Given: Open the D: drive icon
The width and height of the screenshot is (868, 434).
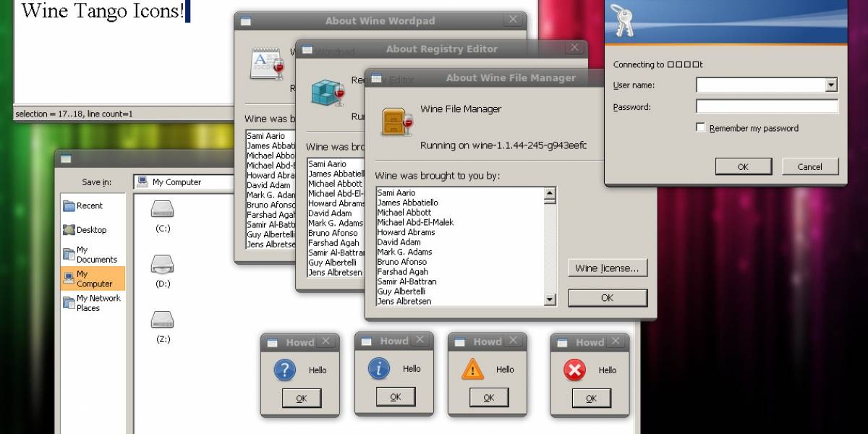Looking at the screenshot, I should click(163, 264).
